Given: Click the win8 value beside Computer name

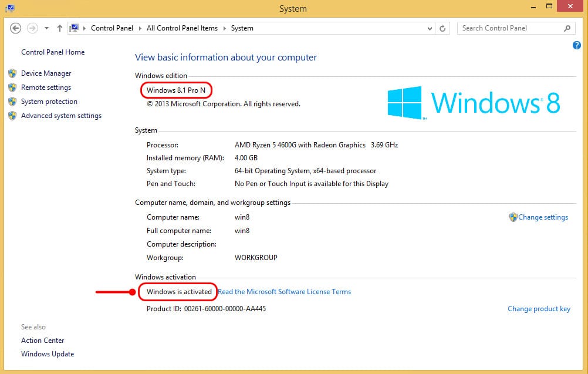Looking at the screenshot, I should click(x=242, y=217).
